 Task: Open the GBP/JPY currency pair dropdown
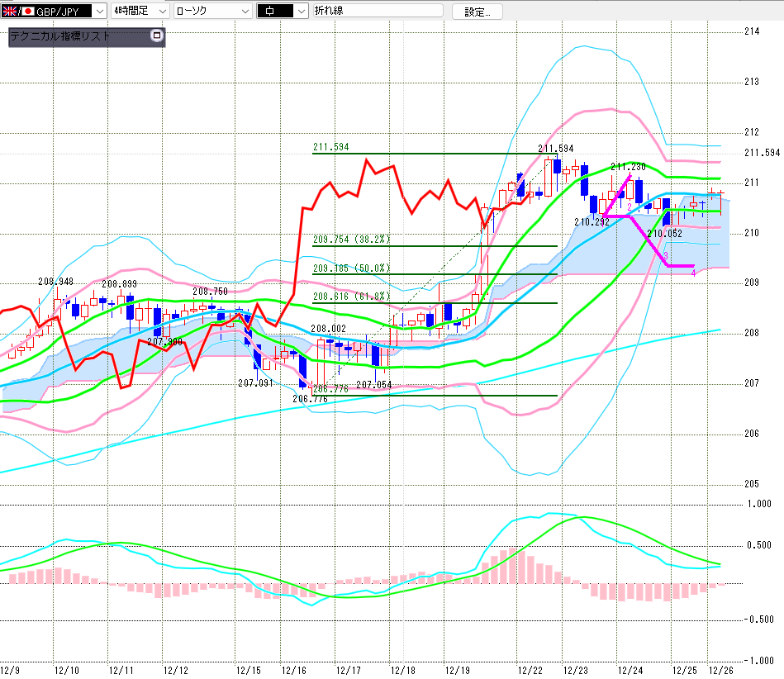(99, 12)
